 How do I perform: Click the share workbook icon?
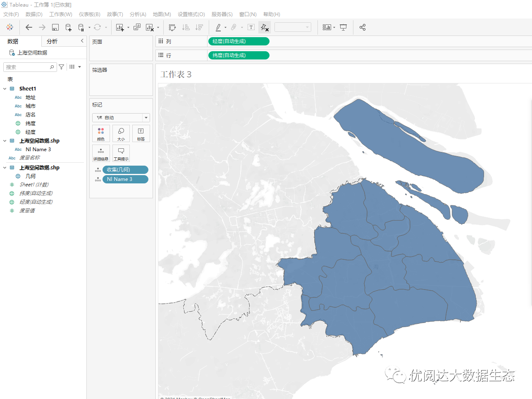tap(363, 27)
